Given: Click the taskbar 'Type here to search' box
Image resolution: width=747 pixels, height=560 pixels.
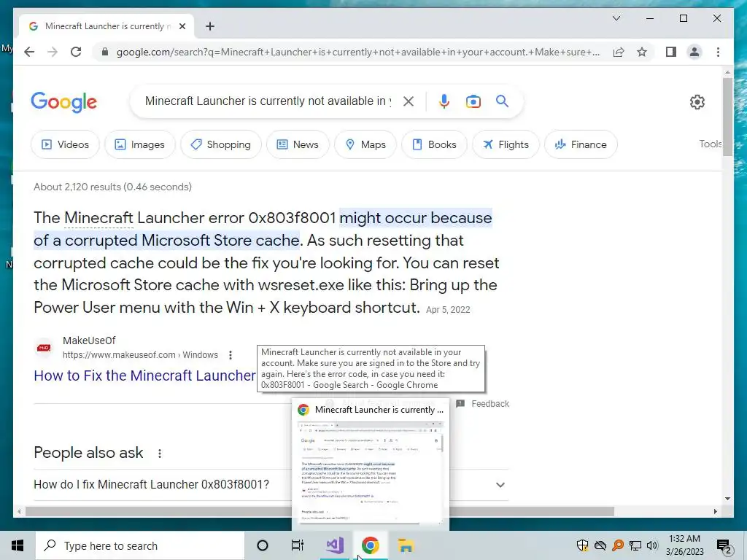Looking at the screenshot, I should [140, 545].
